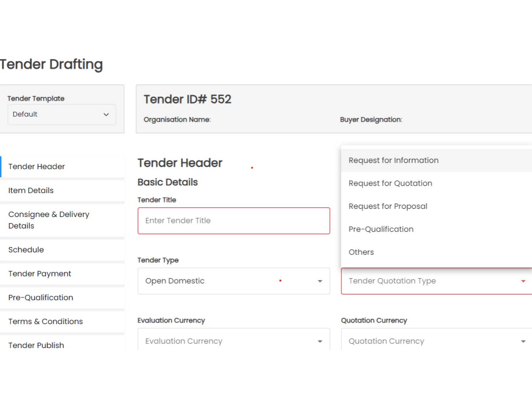Click the Enter Tender Title field
Image resolution: width=532 pixels, height=400 pixels.
point(234,221)
